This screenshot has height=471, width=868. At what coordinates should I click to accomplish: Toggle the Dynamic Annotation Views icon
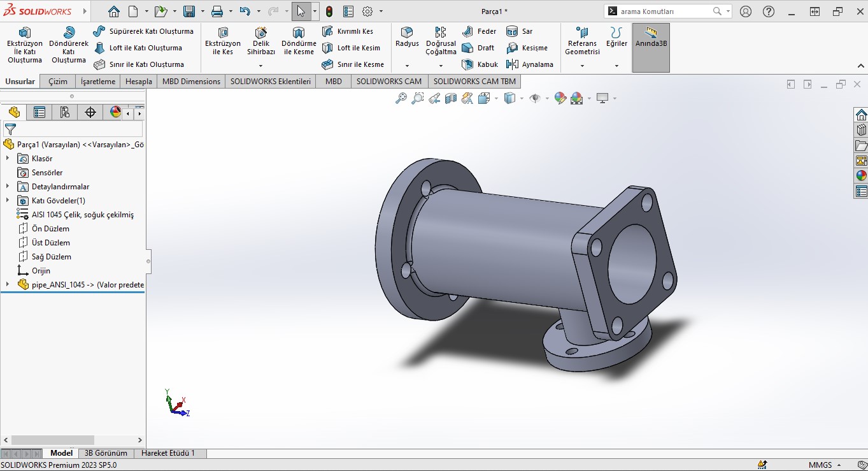click(467, 98)
